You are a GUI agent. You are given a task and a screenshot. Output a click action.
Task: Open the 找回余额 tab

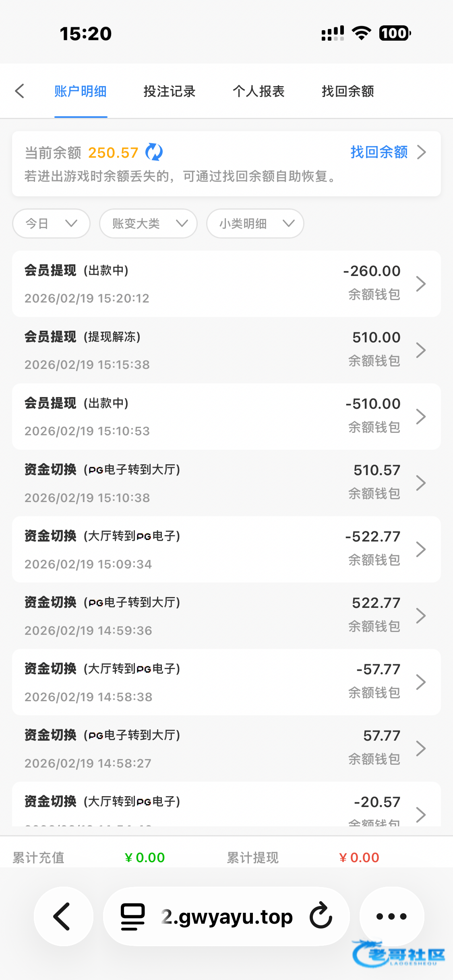pyautogui.click(x=348, y=91)
